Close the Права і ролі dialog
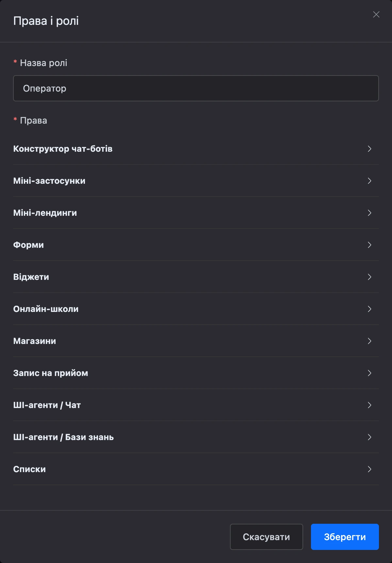 point(376,14)
